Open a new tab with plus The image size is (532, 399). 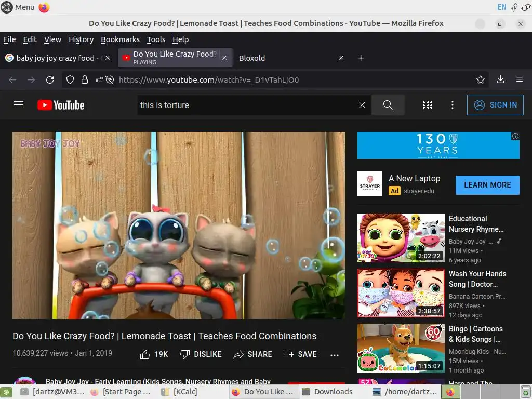(361, 58)
